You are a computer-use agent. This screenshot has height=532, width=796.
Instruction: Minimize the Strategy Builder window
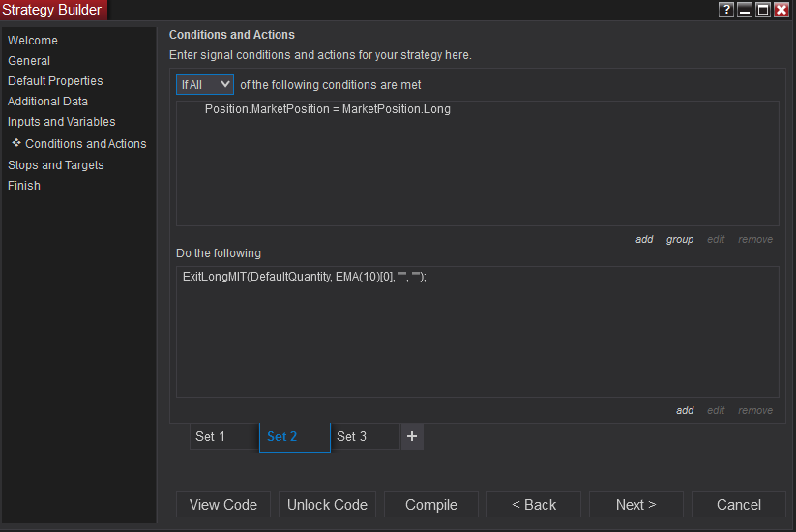pos(745,10)
